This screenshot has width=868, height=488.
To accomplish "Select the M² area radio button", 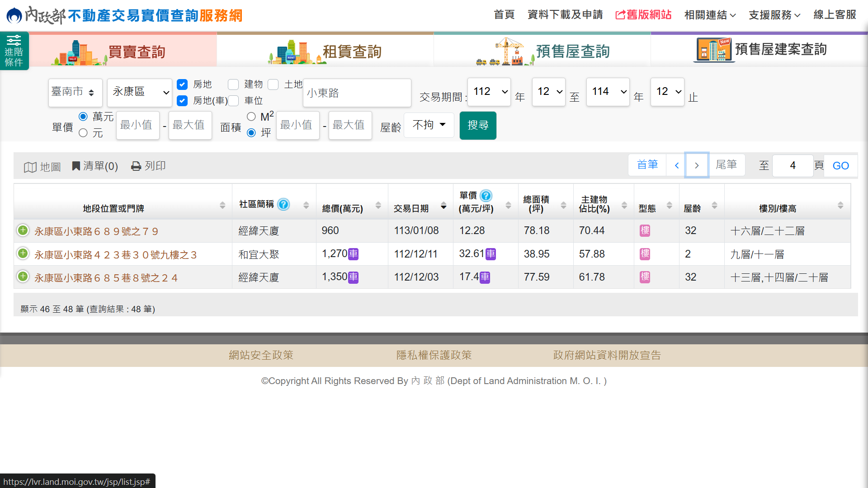I will coord(251,117).
